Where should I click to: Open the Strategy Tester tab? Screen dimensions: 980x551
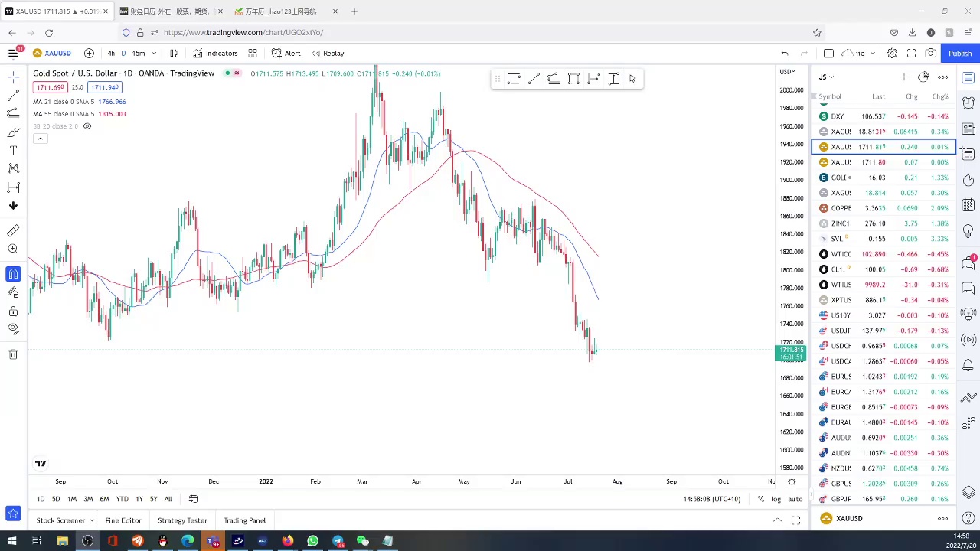182,520
